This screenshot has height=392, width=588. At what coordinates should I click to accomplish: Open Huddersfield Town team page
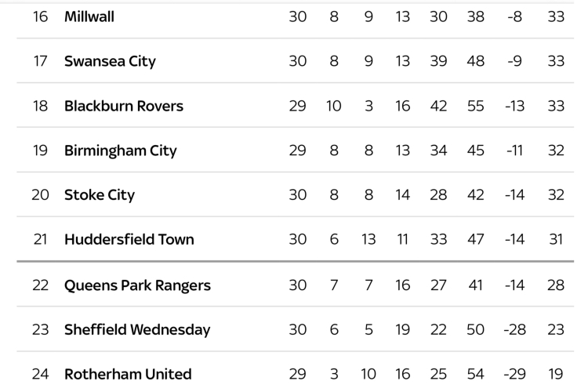coord(129,240)
